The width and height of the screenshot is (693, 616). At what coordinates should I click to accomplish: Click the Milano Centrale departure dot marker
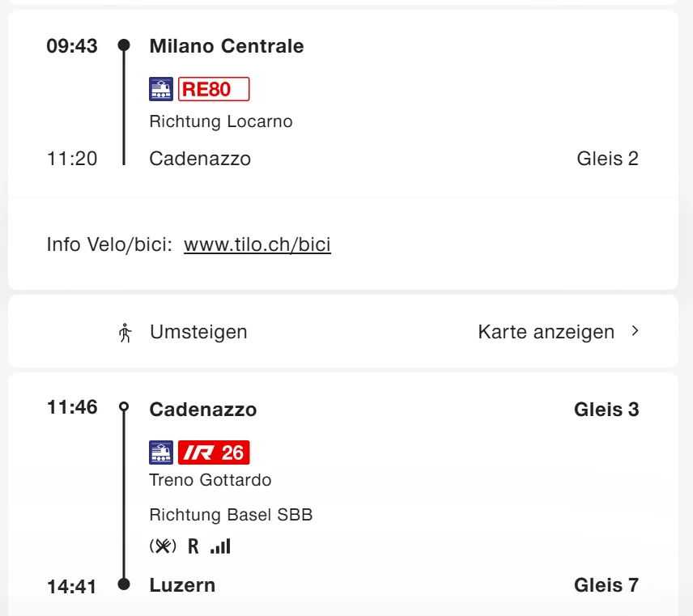(x=124, y=45)
